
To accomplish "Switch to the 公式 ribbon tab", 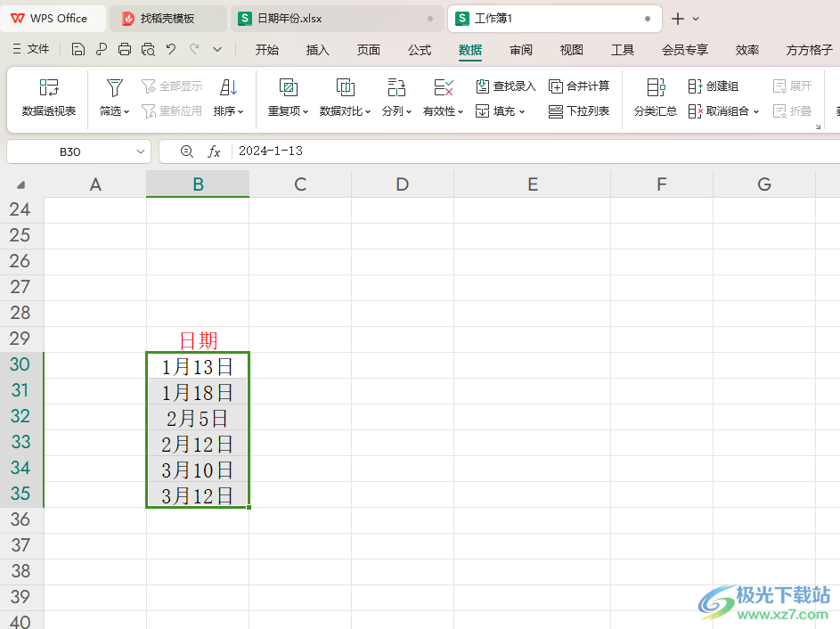I will point(420,50).
